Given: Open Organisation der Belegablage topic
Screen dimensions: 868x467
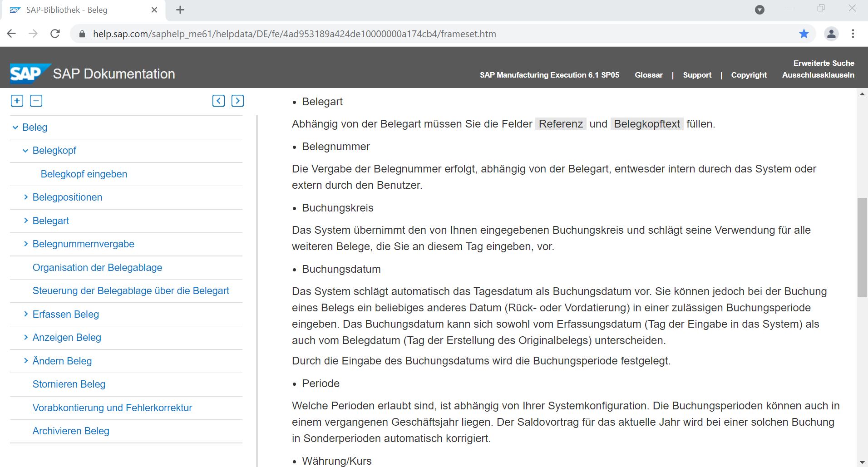Looking at the screenshot, I should click(x=97, y=267).
